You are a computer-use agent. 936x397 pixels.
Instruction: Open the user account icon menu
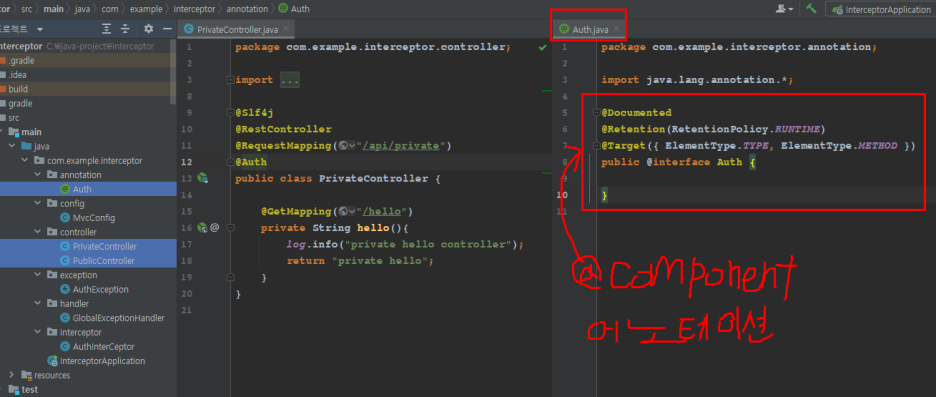click(784, 9)
